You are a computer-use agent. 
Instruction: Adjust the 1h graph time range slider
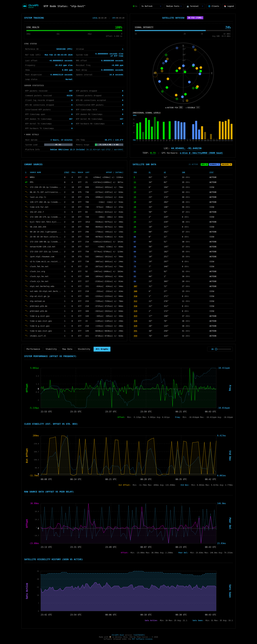(x=216, y=349)
